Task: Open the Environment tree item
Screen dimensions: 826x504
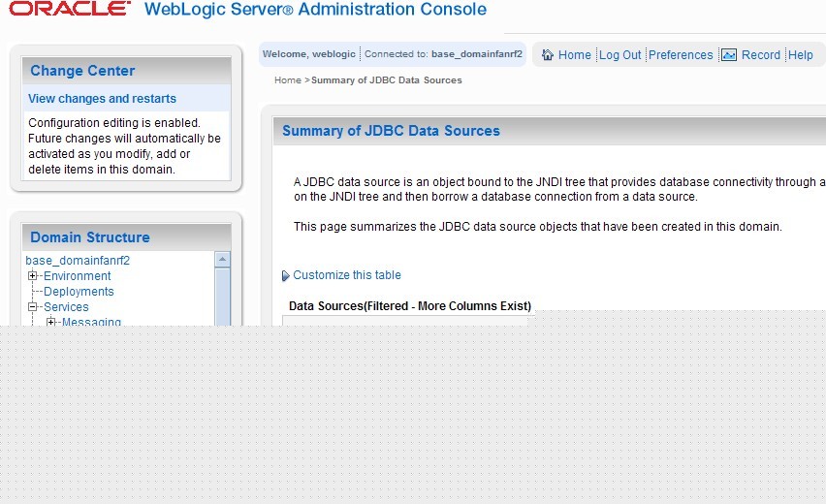Action: coord(78,276)
